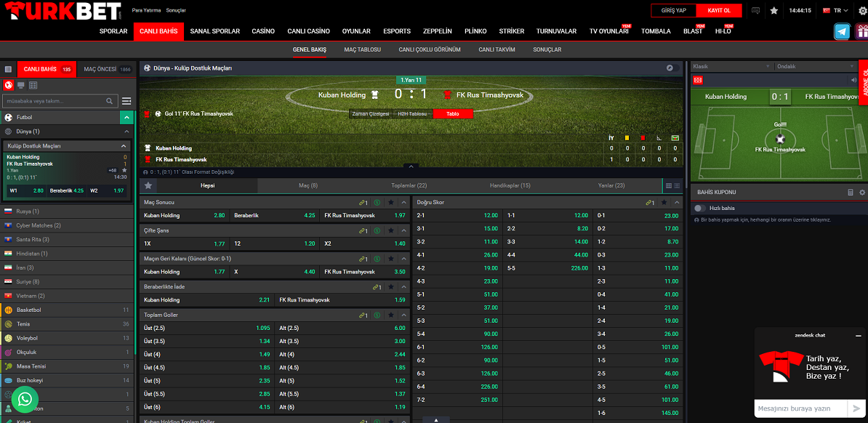
Task: Open the settings gear in the top bar
Action: (x=861, y=10)
